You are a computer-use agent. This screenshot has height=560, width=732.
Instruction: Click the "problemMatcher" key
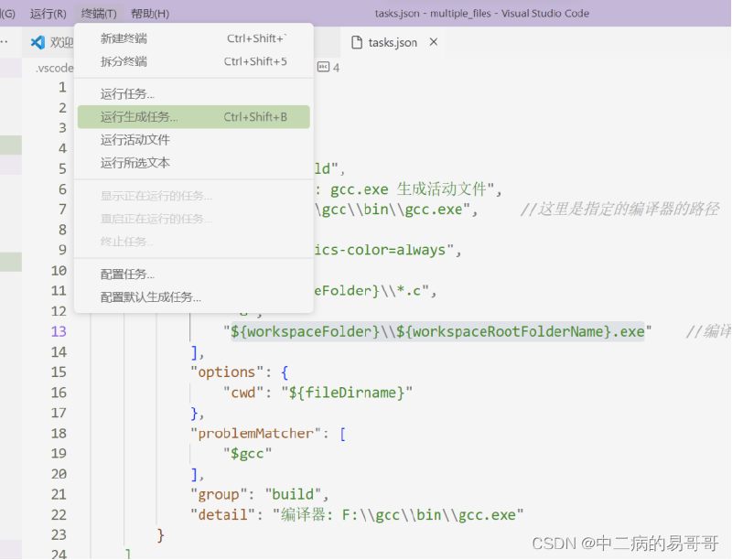256,433
